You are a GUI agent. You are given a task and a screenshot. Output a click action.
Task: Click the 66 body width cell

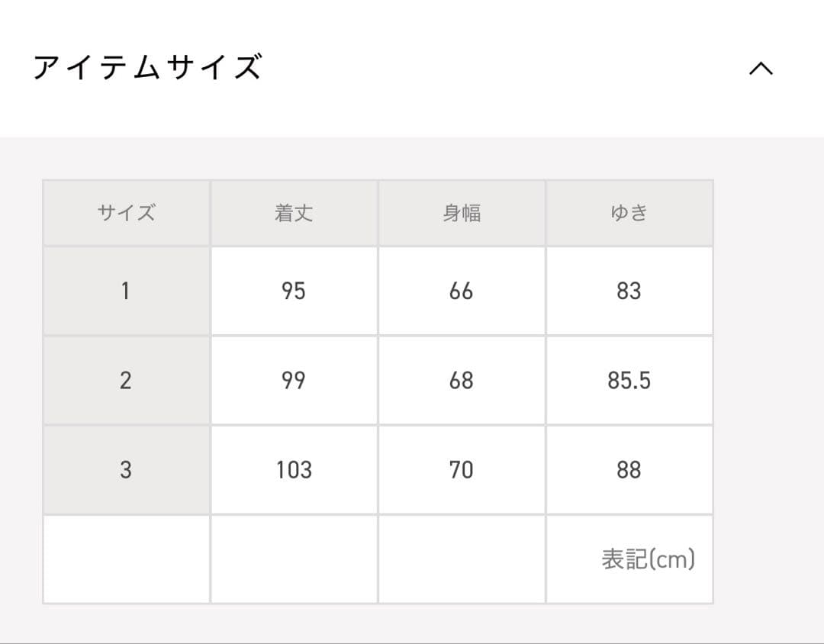click(x=462, y=291)
